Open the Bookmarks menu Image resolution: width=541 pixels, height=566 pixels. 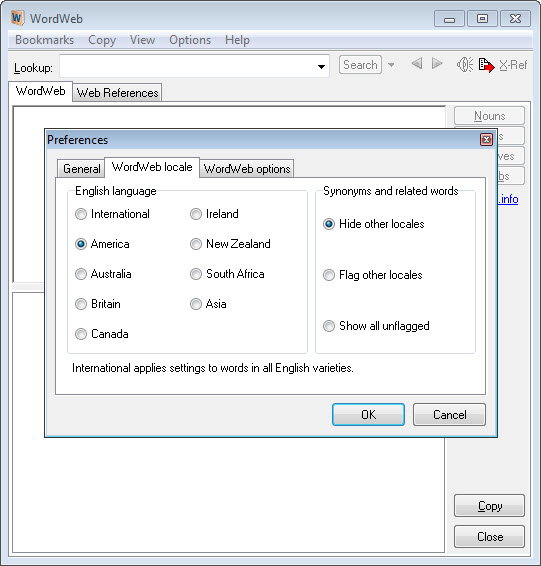44,40
